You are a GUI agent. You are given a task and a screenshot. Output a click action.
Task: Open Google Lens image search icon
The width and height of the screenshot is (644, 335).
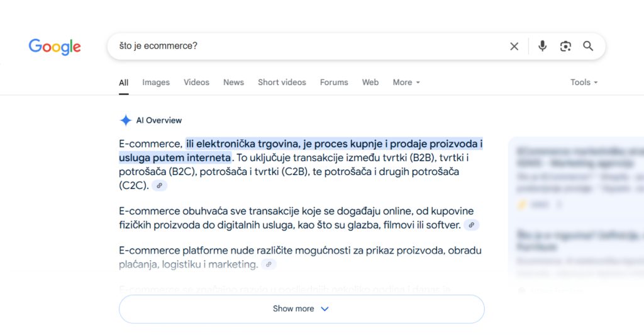pos(565,47)
